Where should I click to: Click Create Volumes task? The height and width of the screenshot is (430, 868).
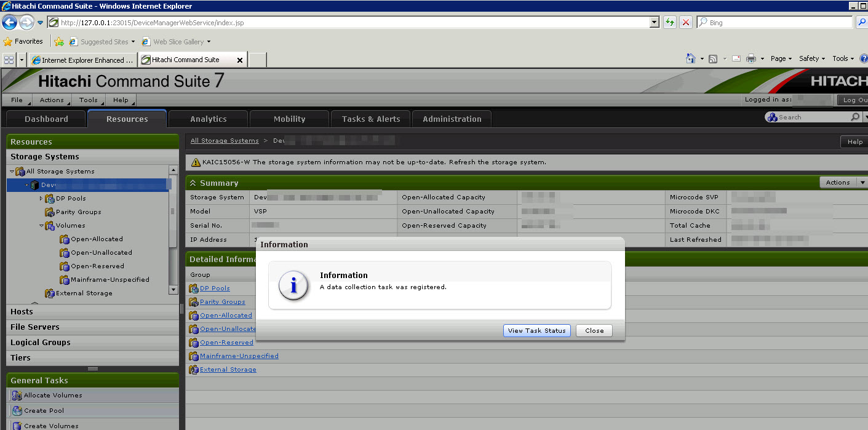point(92,425)
